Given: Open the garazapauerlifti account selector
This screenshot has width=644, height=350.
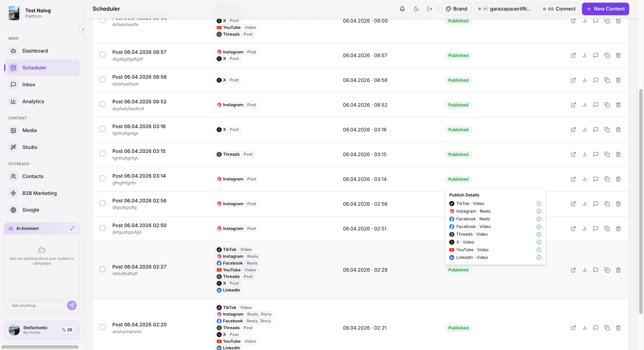Looking at the screenshot, I should (505, 9).
